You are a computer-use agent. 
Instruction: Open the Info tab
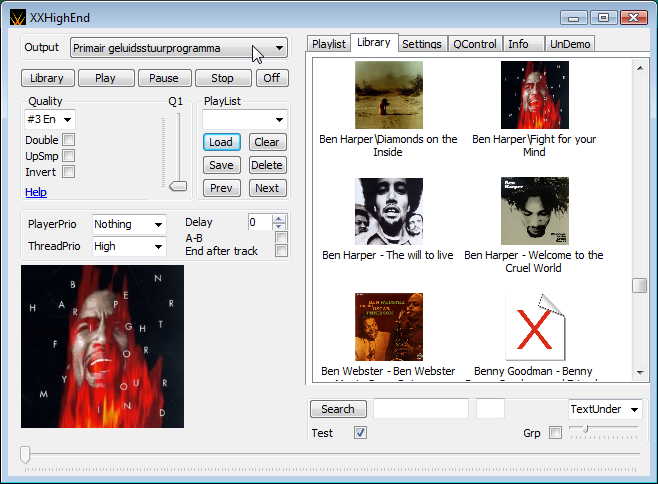pyautogui.click(x=523, y=44)
